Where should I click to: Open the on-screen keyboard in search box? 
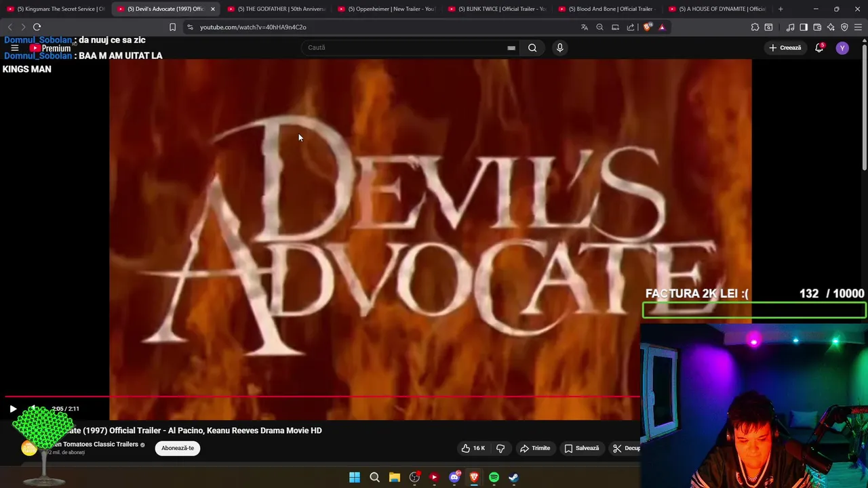coord(511,48)
